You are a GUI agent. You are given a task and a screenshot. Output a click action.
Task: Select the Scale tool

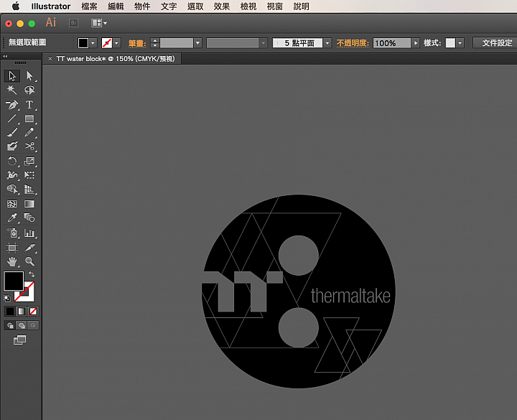(x=29, y=161)
